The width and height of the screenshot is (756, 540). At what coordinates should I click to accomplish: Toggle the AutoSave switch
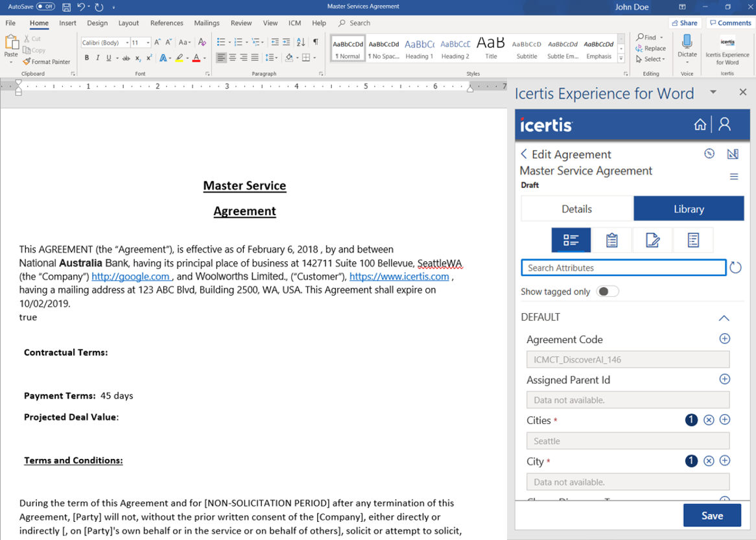pyautogui.click(x=45, y=6)
